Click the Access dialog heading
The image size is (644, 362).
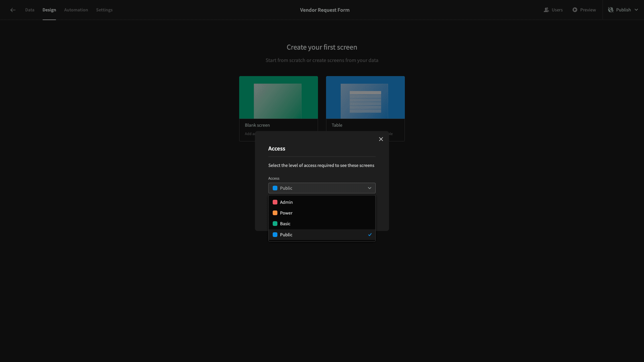277,148
